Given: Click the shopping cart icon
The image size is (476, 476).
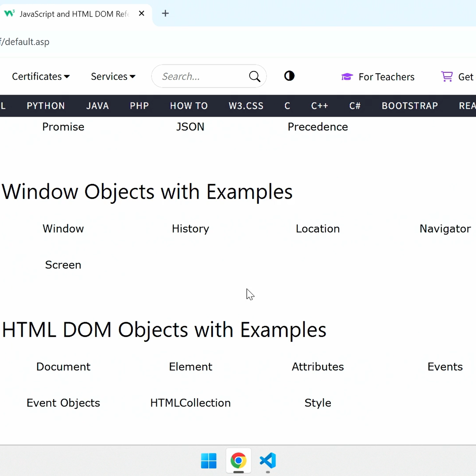Looking at the screenshot, I should [447, 76].
